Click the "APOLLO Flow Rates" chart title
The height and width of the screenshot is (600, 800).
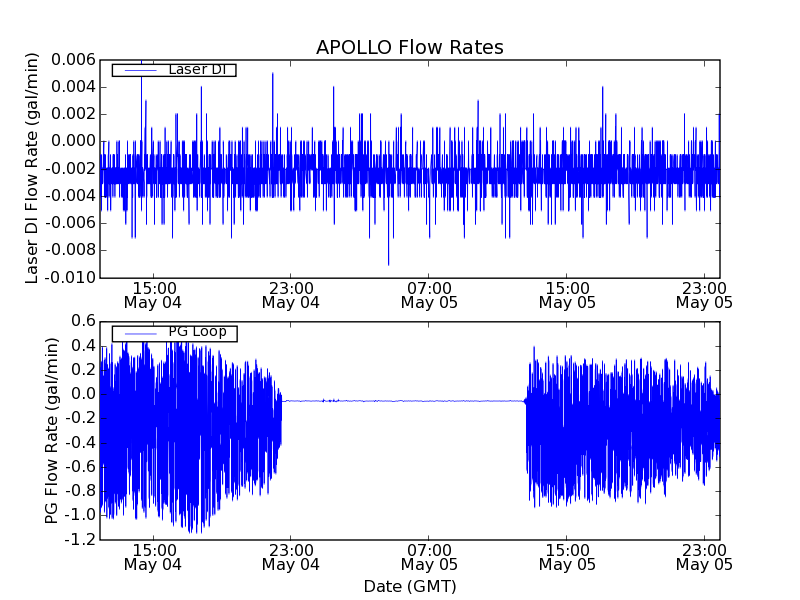click(x=409, y=48)
